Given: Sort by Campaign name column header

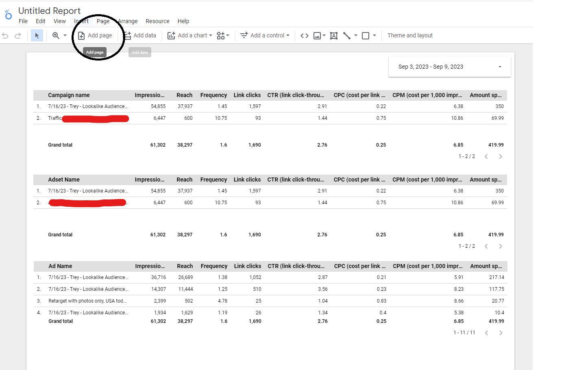Looking at the screenshot, I should tap(69, 95).
